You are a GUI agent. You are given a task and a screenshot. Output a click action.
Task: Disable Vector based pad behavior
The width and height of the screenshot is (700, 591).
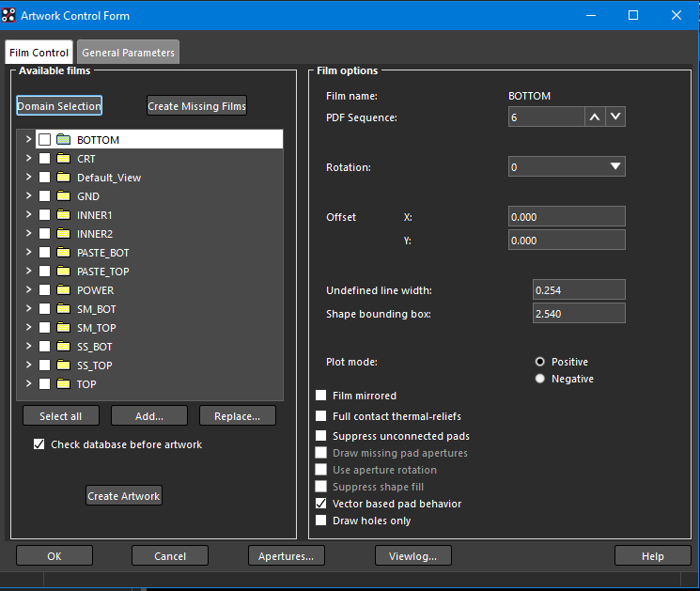click(x=321, y=503)
